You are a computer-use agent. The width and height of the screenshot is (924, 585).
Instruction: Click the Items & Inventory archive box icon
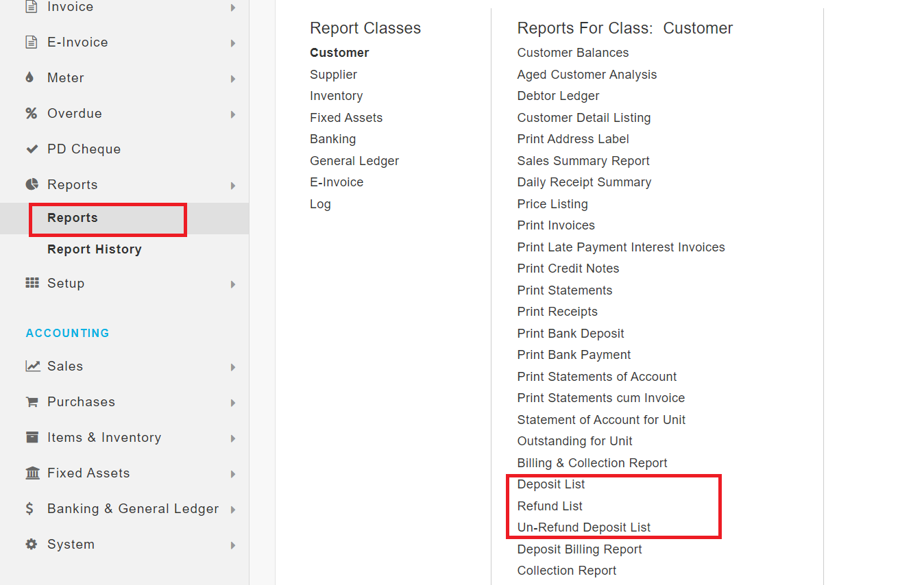click(x=32, y=438)
